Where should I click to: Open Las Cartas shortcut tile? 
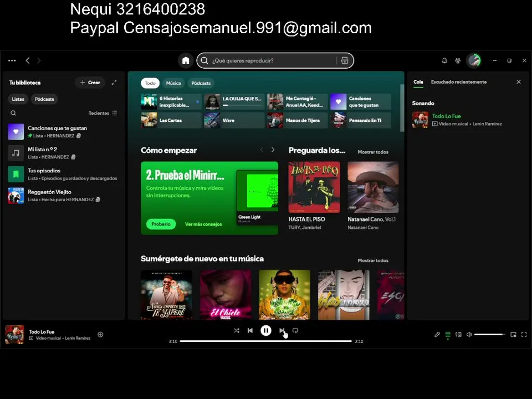171,120
